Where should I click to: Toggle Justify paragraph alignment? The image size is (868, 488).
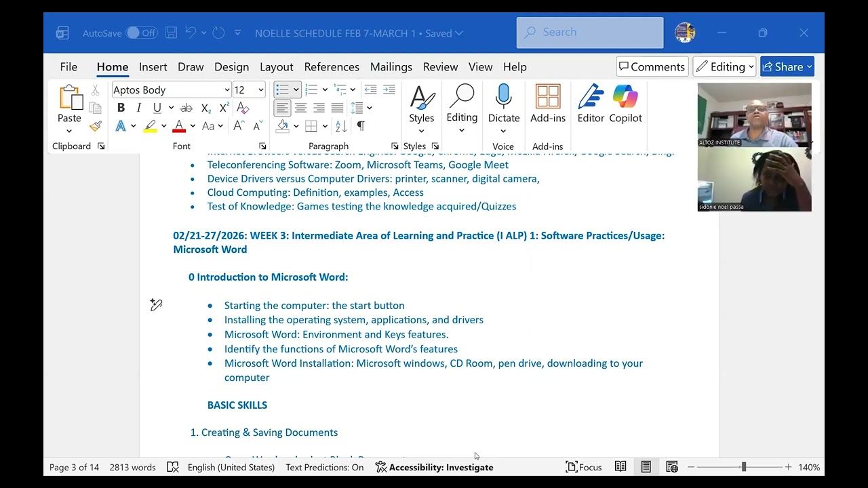click(337, 108)
